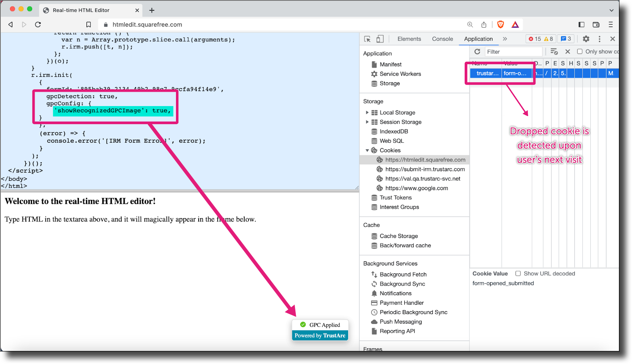Open the DevTools kebab options menu

[599, 39]
